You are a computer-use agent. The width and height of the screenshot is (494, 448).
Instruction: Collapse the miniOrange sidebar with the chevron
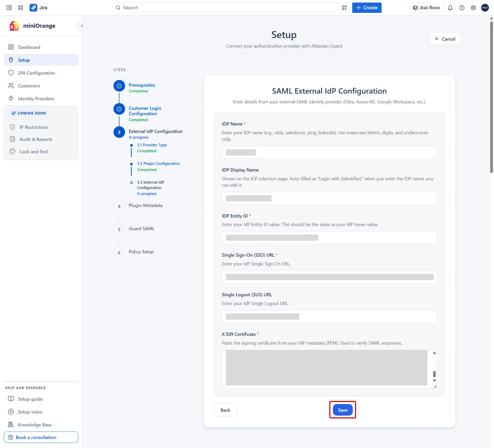[82, 26]
